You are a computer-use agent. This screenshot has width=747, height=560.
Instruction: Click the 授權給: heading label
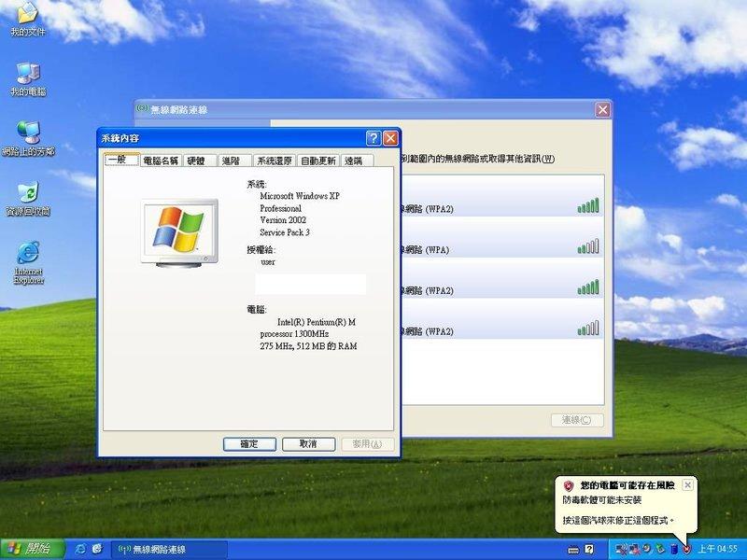[261, 249]
